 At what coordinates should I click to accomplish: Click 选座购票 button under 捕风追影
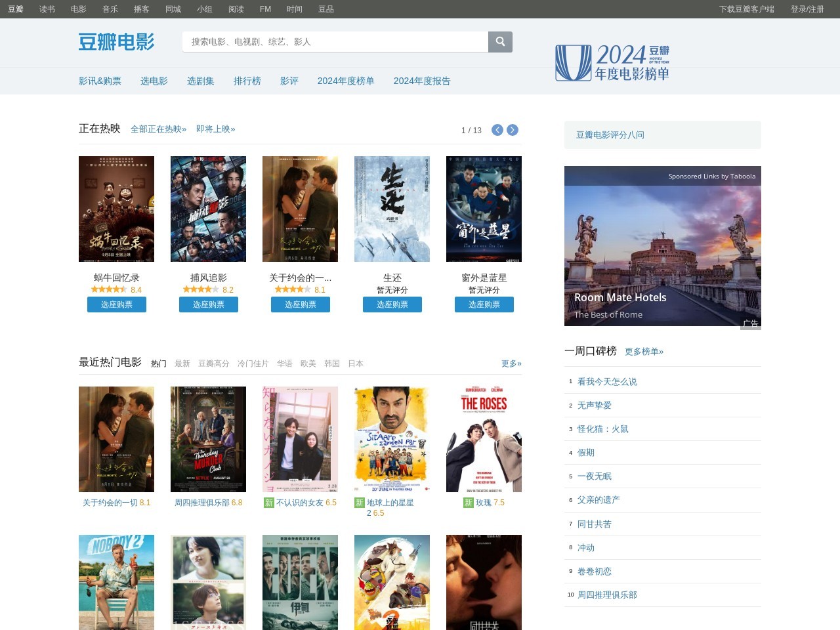pos(209,304)
